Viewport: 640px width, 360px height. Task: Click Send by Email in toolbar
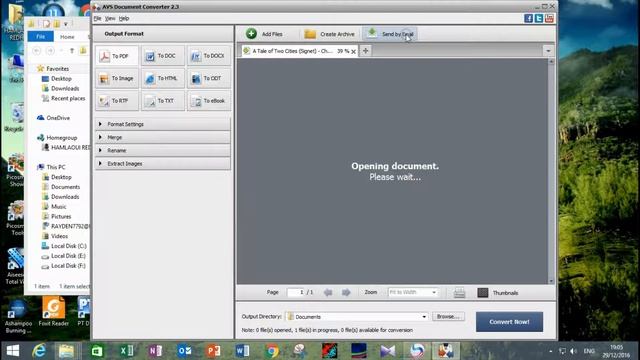[390, 34]
